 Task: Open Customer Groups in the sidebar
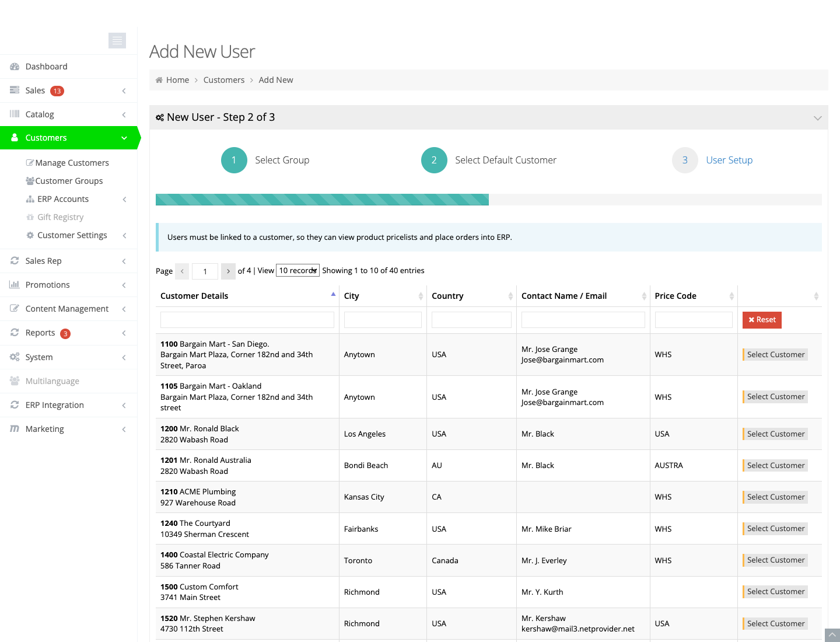pyautogui.click(x=69, y=181)
